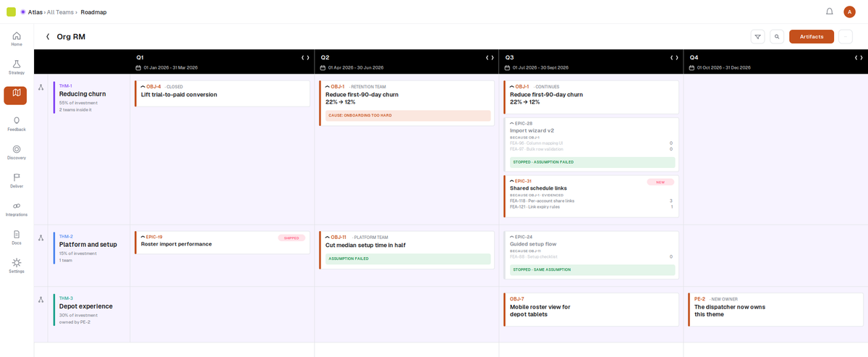This screenshot has height=357, width=868.
Task: Click the New badge on EPIC-31
Action: pyautogui.click(x=660, y=182)
